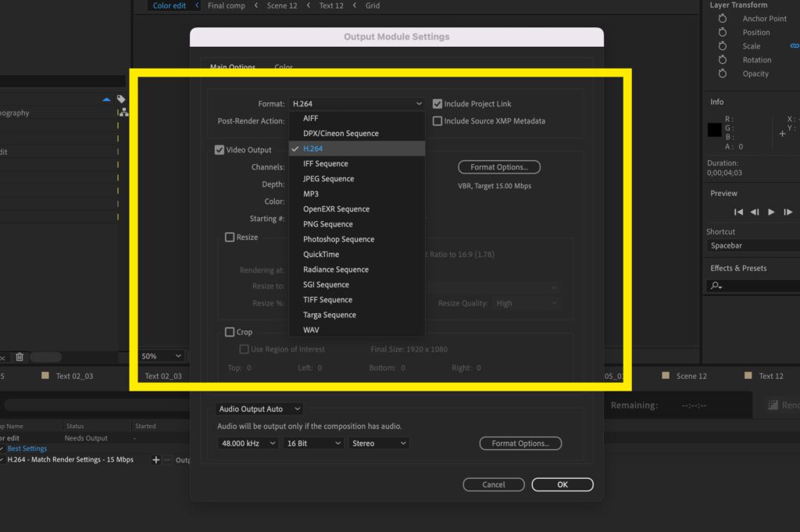Play the preview
This screenshot has width=800, height=532.
point(771,212)
